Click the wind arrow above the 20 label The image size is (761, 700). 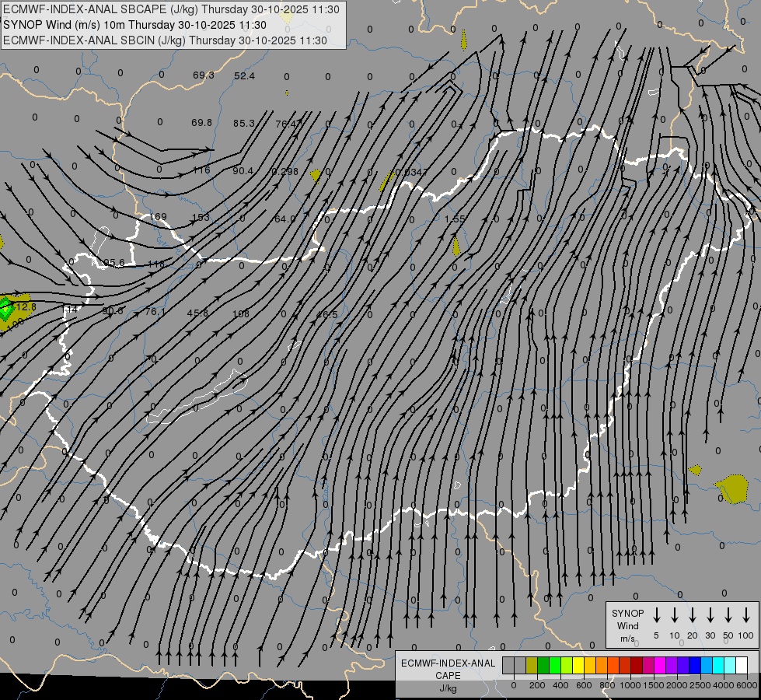(x=692, y=615)
